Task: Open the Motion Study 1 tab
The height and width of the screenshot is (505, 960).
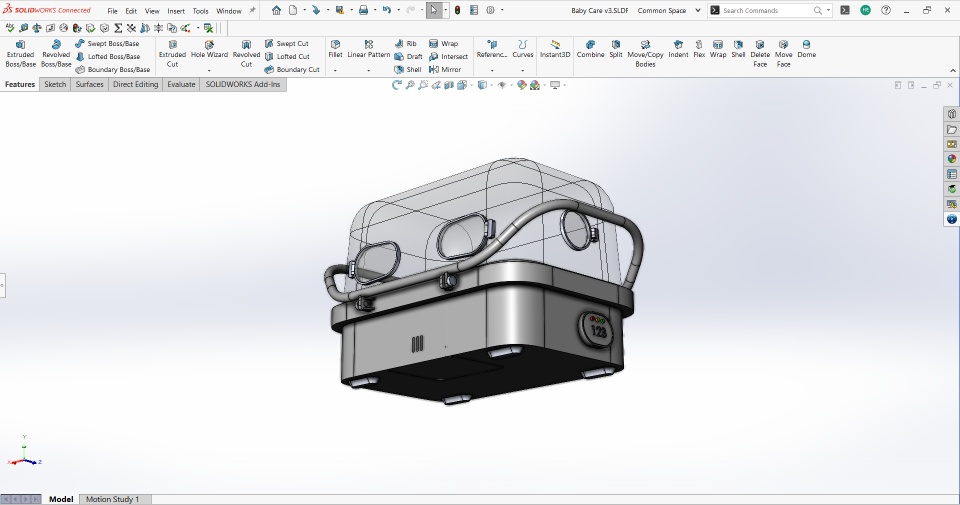Action: click(112, 499)
